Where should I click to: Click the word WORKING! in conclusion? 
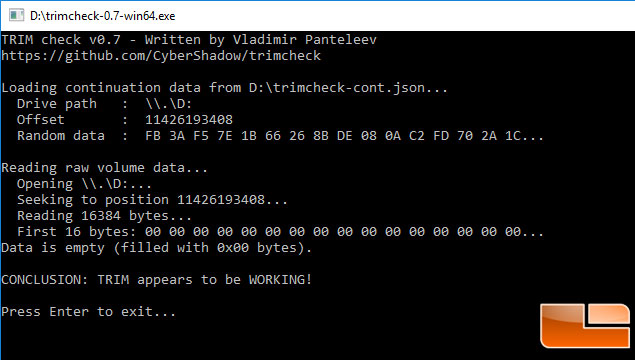point(280,280)
